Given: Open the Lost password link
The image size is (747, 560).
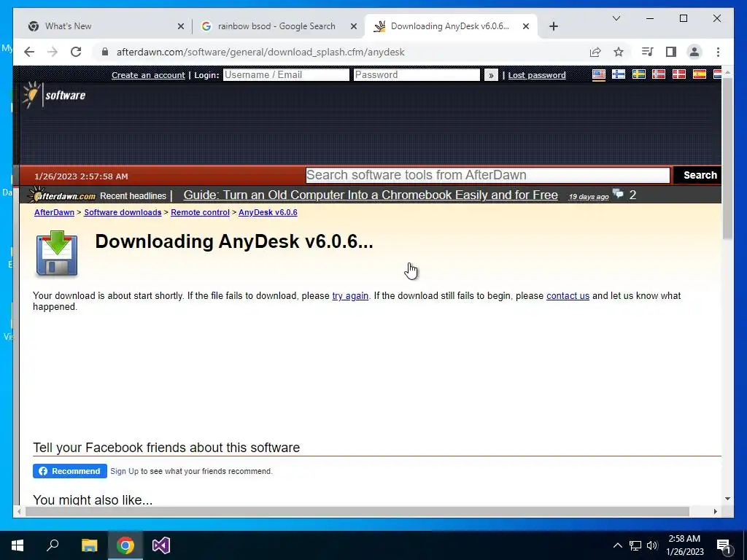Looking at the screenshot, I should pyautogui.click(x=537, y=75).
